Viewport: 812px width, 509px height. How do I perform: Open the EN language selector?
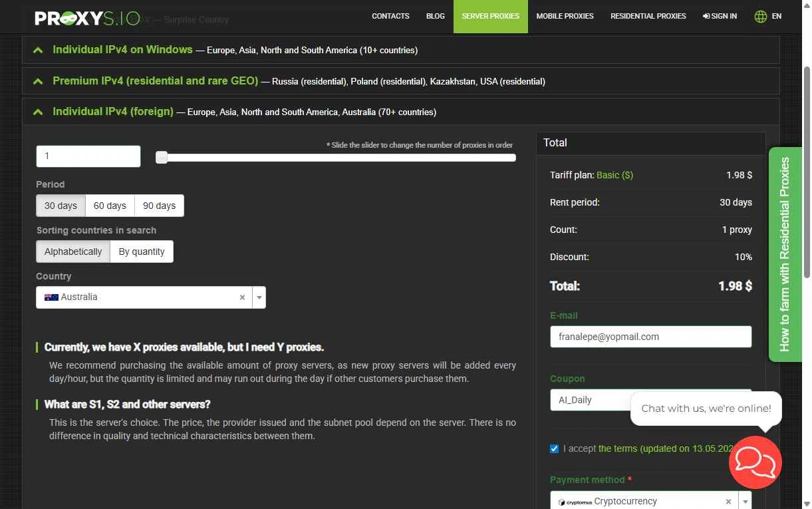point(776,16)
